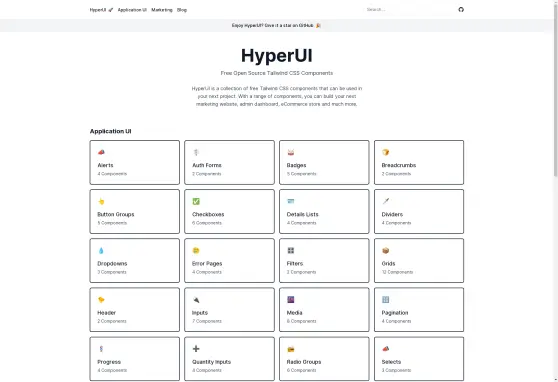
Task: Open the Dropdowns card title
Action: point(112,263)
